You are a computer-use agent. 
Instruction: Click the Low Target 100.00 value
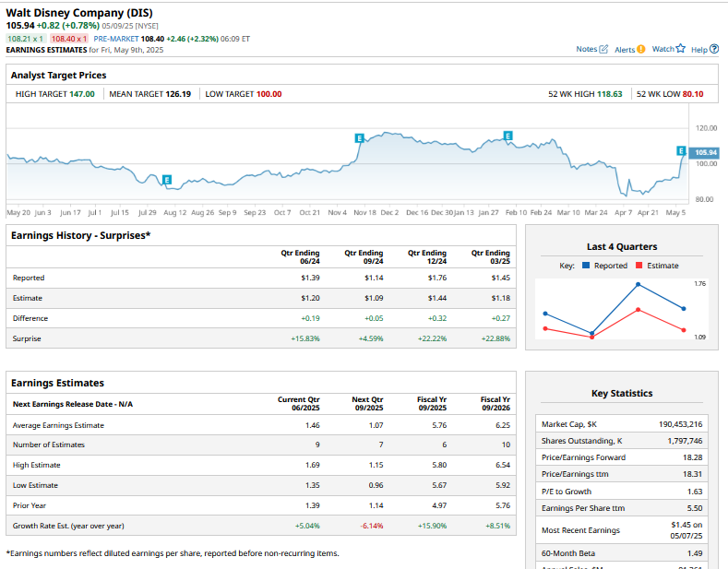(x=269, y=94)
